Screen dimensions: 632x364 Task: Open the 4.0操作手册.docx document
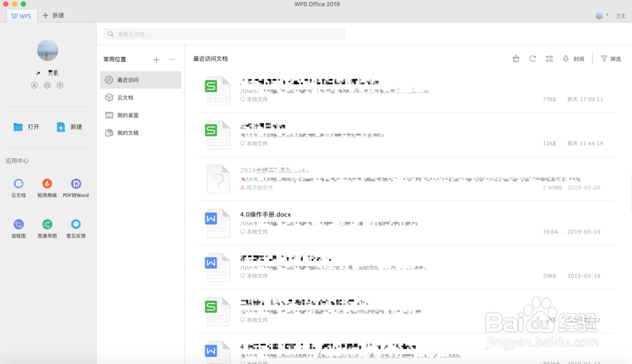406,223
